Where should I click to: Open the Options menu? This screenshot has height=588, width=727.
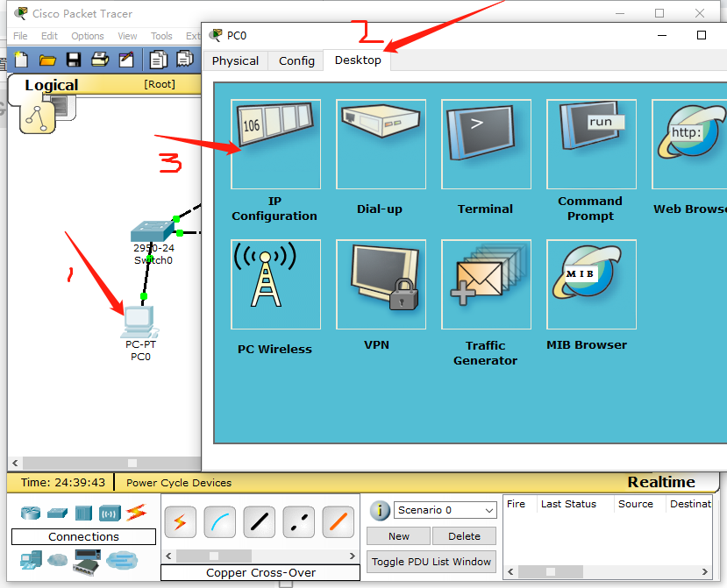point(88,36)
